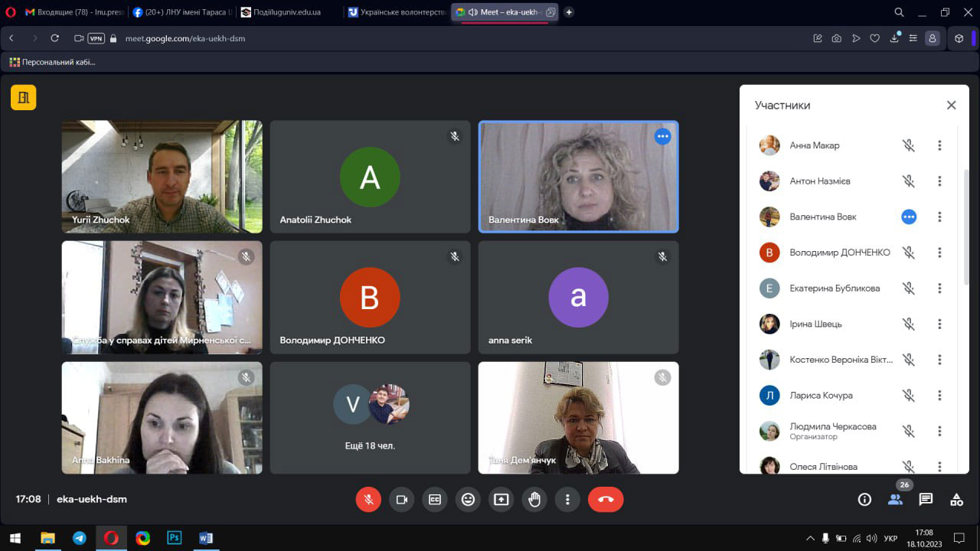This screenshot has height=551, width=980.
Task: Open options menu for Людмила Черкасова
Action: pos(939,431)
